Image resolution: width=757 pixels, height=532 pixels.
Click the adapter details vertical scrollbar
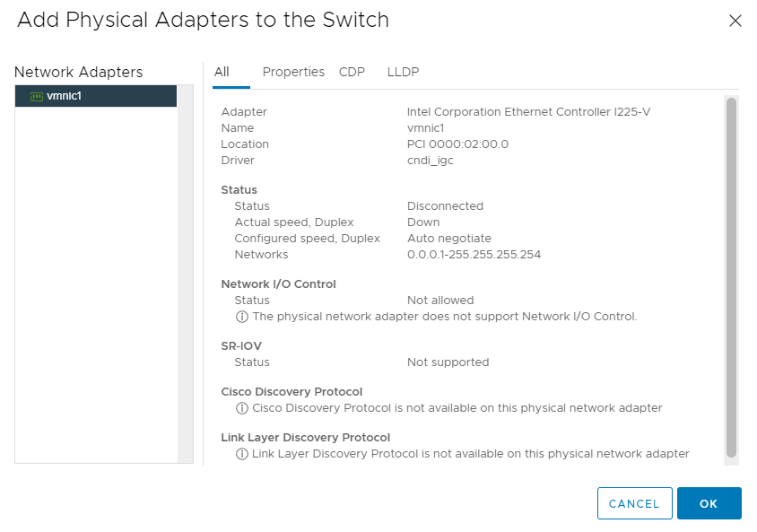(731, 278)
